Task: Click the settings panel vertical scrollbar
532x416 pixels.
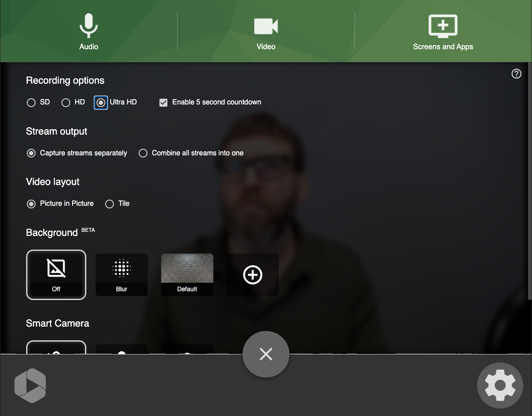Action: coord(530,181)
